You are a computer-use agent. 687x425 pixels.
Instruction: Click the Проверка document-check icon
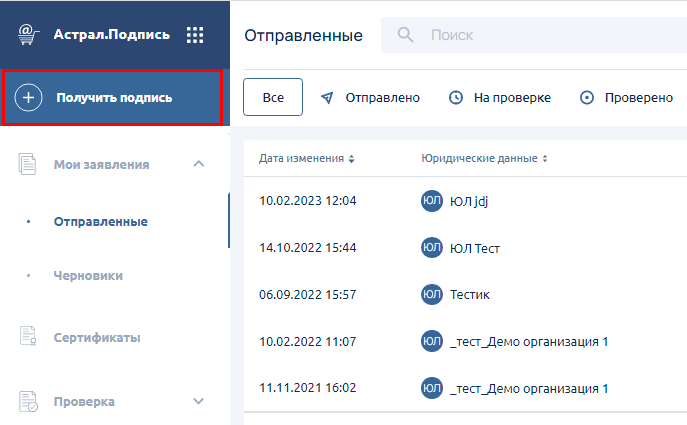[28, 401]
